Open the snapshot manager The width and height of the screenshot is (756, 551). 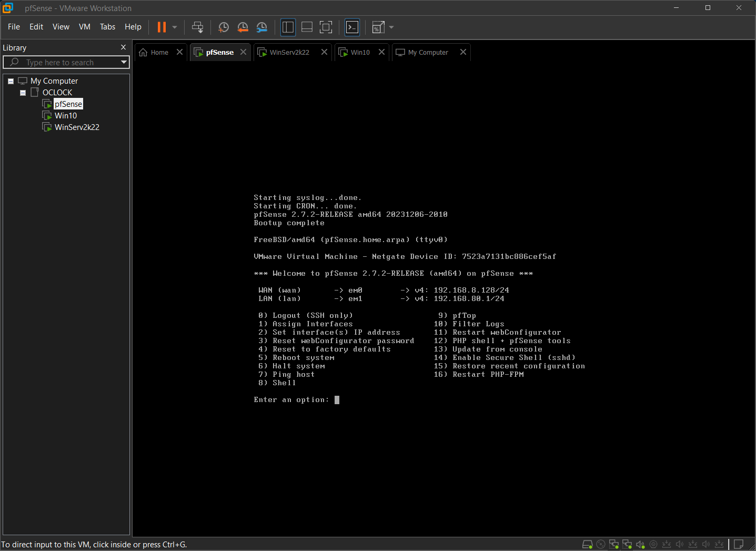click(261, 27)
